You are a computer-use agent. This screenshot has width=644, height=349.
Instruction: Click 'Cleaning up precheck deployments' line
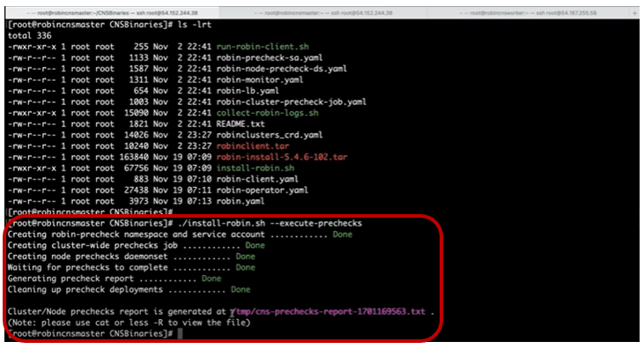pyautogui.click(x=129, y=290)
